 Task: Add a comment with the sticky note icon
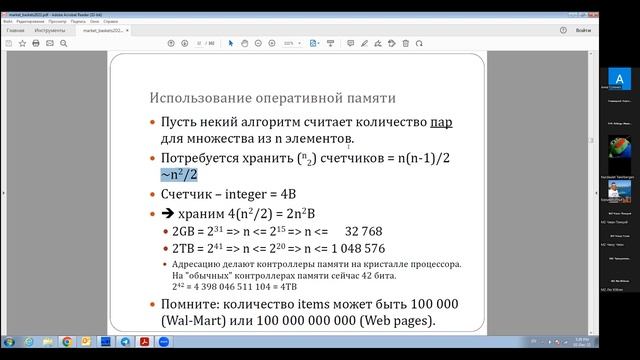(350, 43)
